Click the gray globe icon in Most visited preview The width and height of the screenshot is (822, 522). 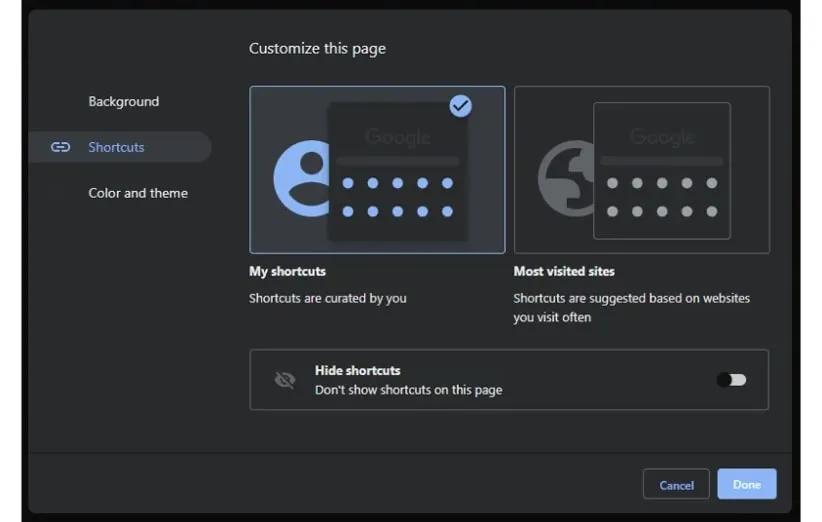click(564, 179)
